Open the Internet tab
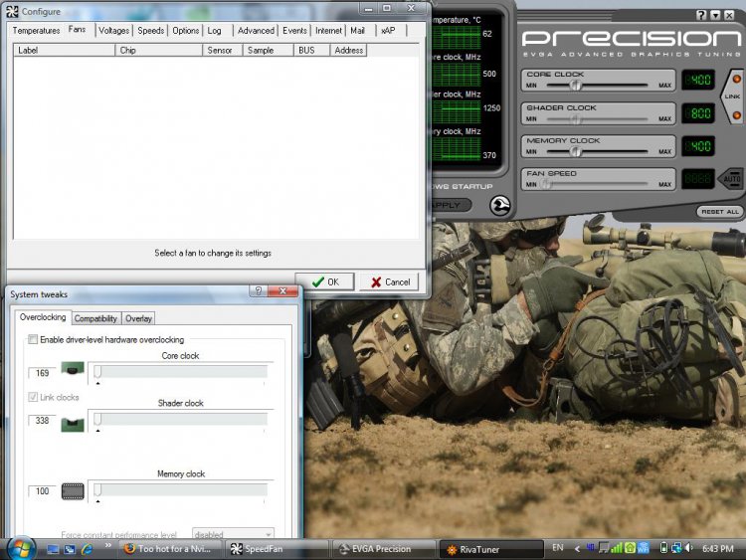The width and height of the screenshot is (746, 560). tap(328, 31)
